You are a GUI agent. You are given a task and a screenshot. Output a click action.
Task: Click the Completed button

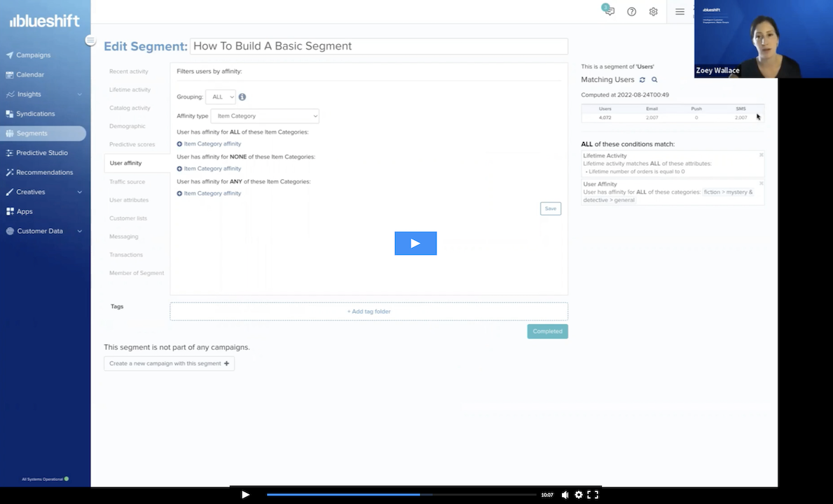[548, 332]
